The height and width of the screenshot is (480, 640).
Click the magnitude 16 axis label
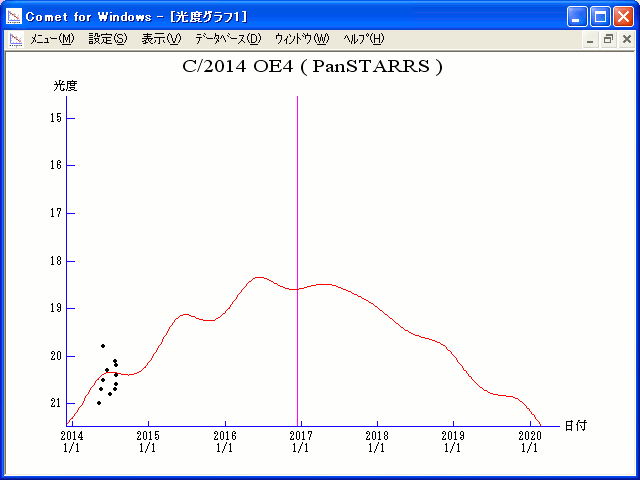click(x=56, y=165)
